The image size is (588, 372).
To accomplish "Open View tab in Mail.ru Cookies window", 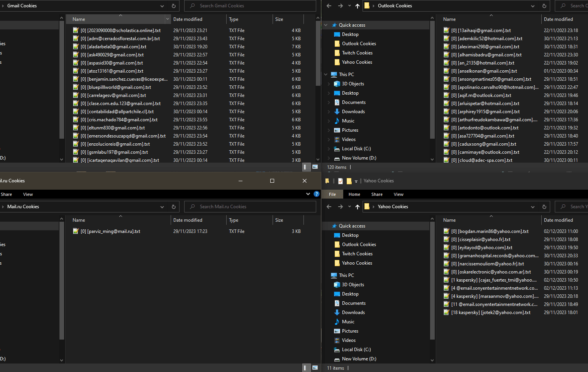I will (x=28, y=194).
